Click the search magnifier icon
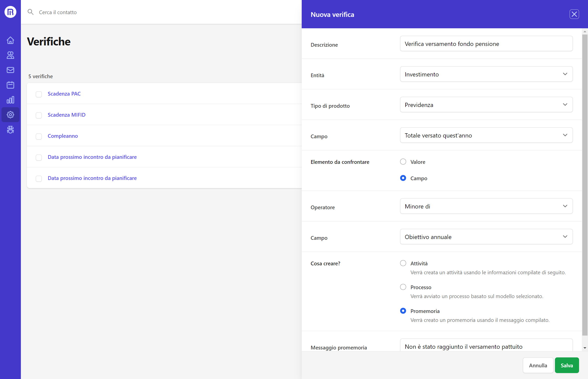This screenshot has width=588, height=379. (31, 12)
